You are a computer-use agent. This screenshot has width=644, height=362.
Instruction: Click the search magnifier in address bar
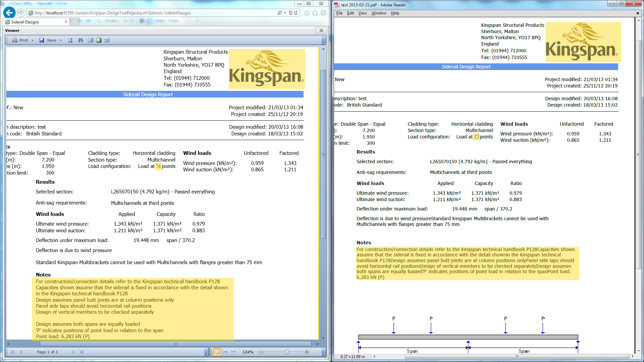[x=279, y=13]
